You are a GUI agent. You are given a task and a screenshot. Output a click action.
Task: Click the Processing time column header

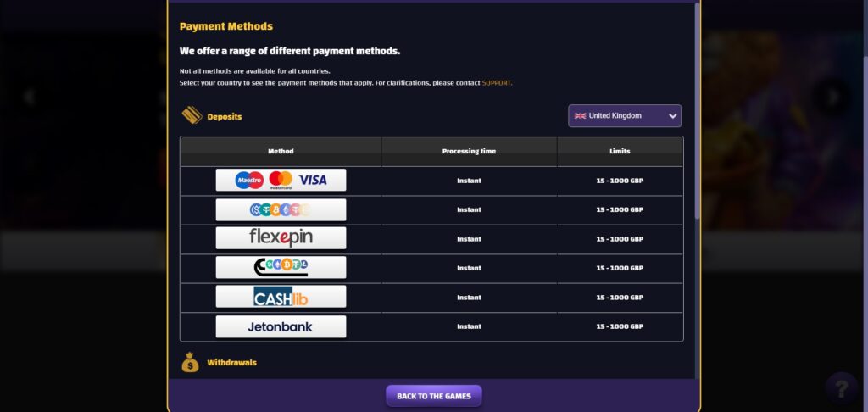tap(469, 151)
